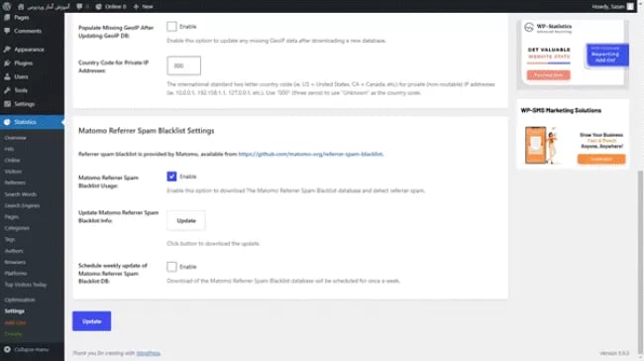644x361 pixels.
Task: Open the Add-Ons submenu item
Action: tap(15, 322)
